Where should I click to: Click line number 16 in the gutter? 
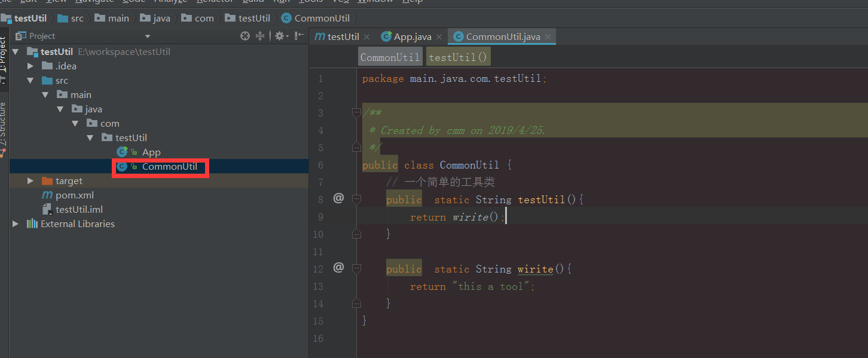tap(317, 338)
